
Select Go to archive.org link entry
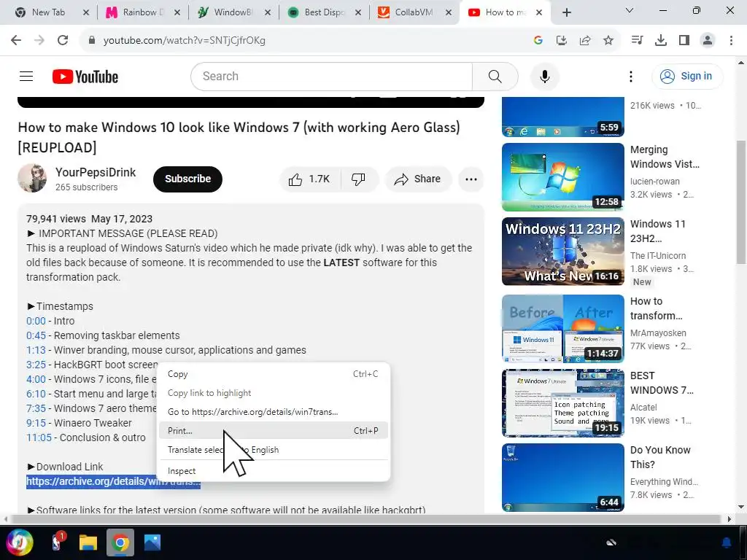274,412
